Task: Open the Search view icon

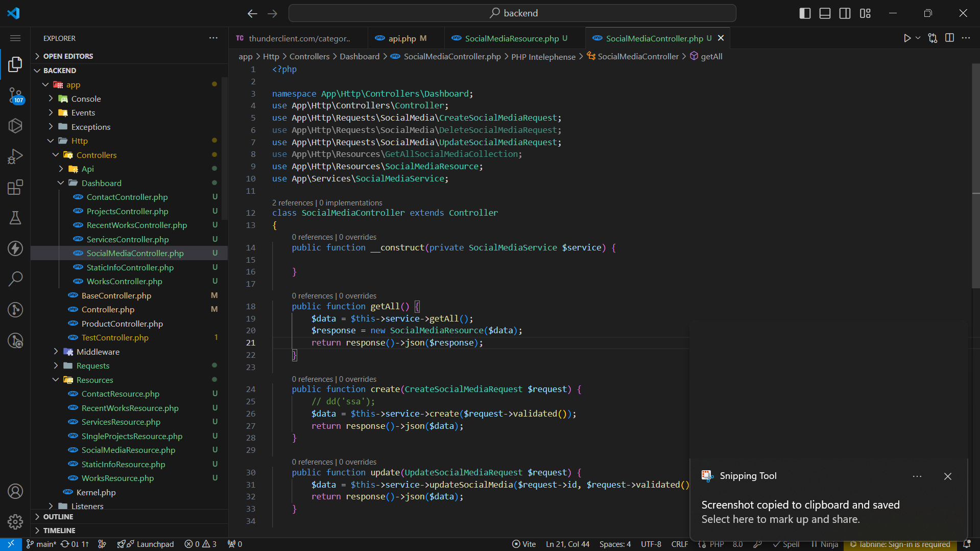Action: 15,279
